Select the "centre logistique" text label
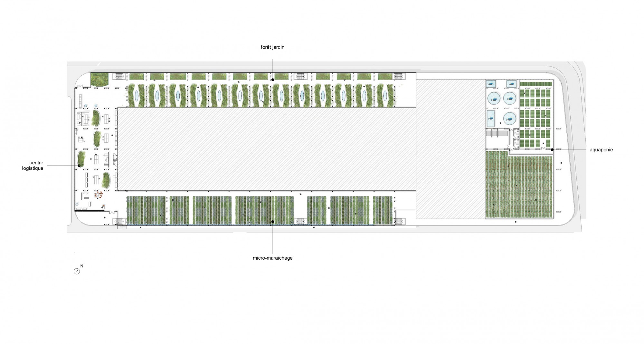644x344 pixels. tap(33, 166)
